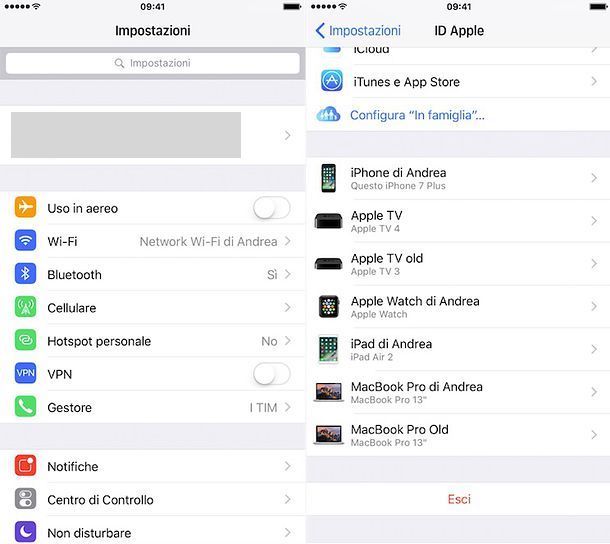Tap the Apple Watch device icon
This screenshot has height=544, width=610.
point(329,307)
